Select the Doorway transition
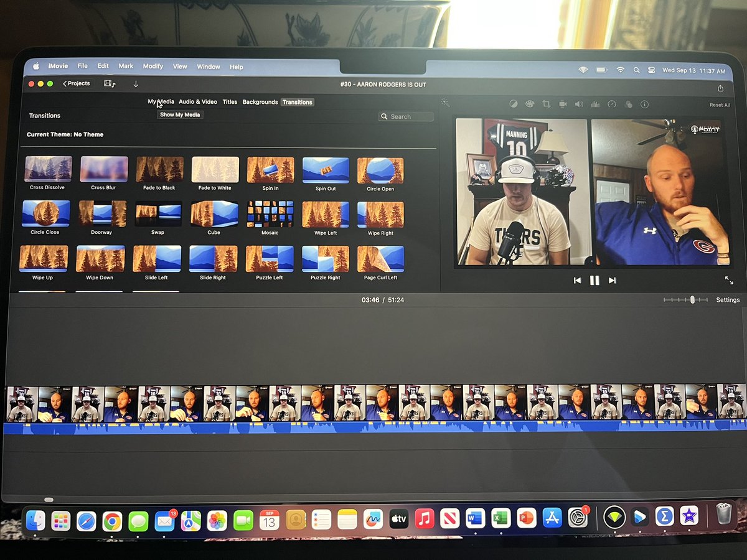Screen dimensions: 747x560 (102, 213)
